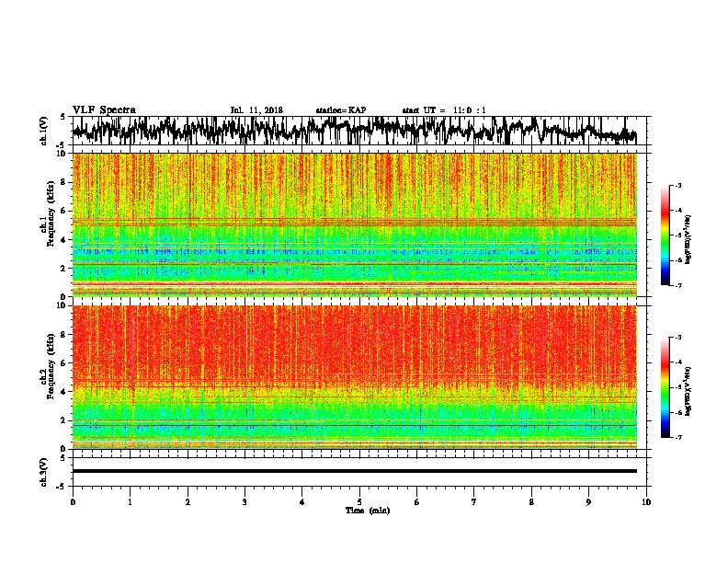Click the "-7" label on ch.2 color bar

click(677, 438)
